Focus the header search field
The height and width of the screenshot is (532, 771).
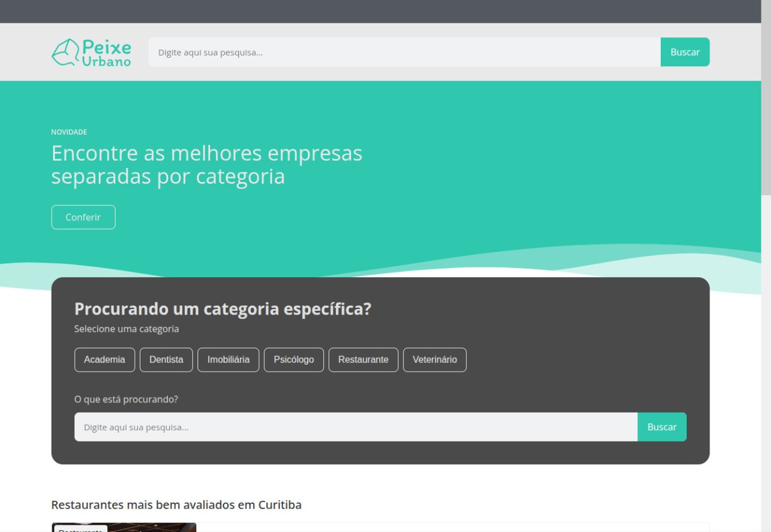404,52
